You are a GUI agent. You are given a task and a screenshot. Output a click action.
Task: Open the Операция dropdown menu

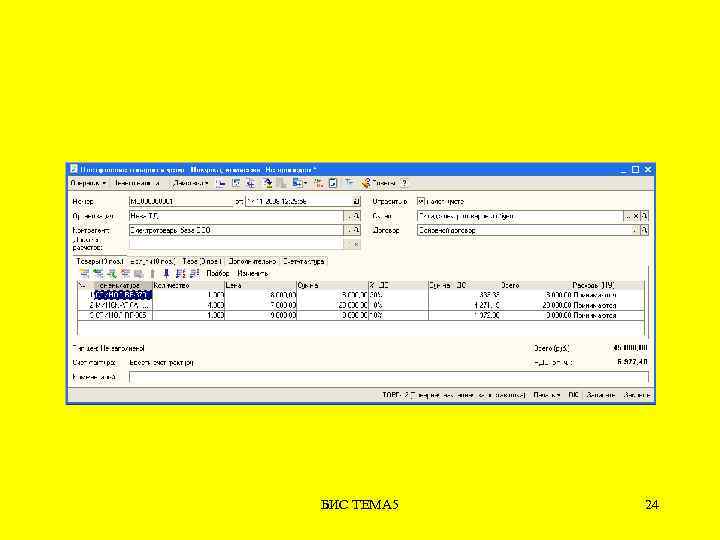click(x=89, y=183)
